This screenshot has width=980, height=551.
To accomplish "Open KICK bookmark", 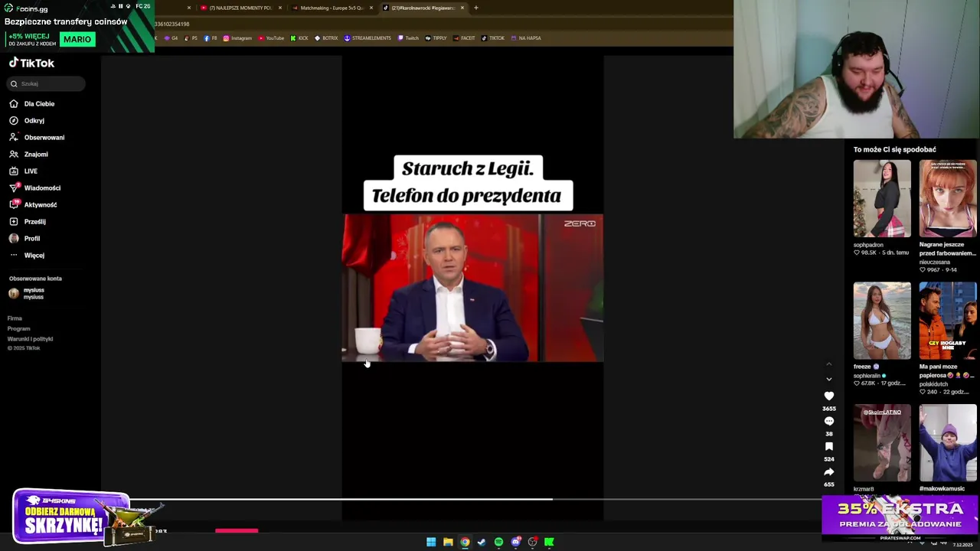I will pos(299,37).
